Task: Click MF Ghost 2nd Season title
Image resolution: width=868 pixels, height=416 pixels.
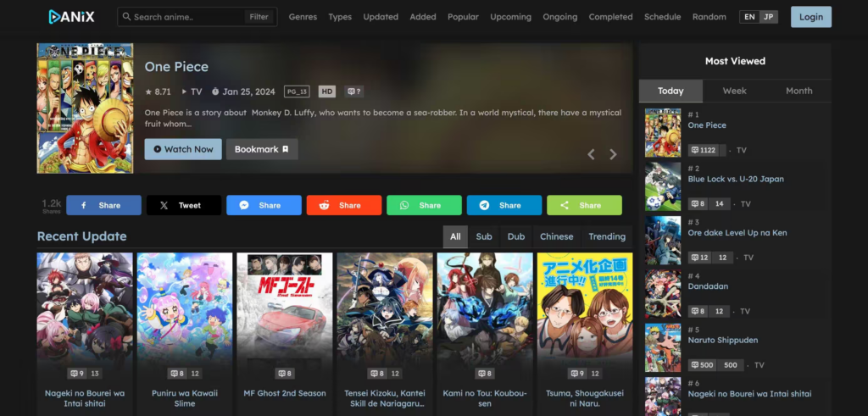Action: pos(285,393)
